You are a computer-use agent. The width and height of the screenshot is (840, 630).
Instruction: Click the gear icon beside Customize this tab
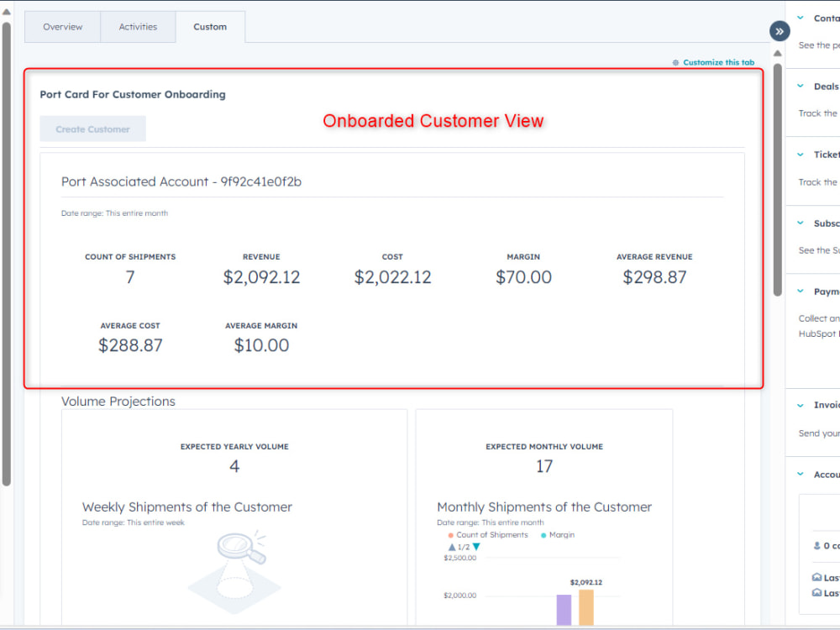tap(675, 61)
